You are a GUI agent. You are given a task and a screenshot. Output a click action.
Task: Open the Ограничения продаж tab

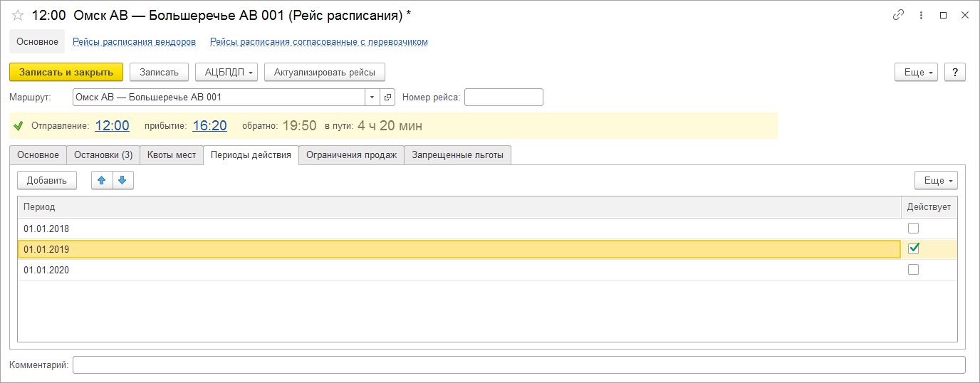pos(351,155)
